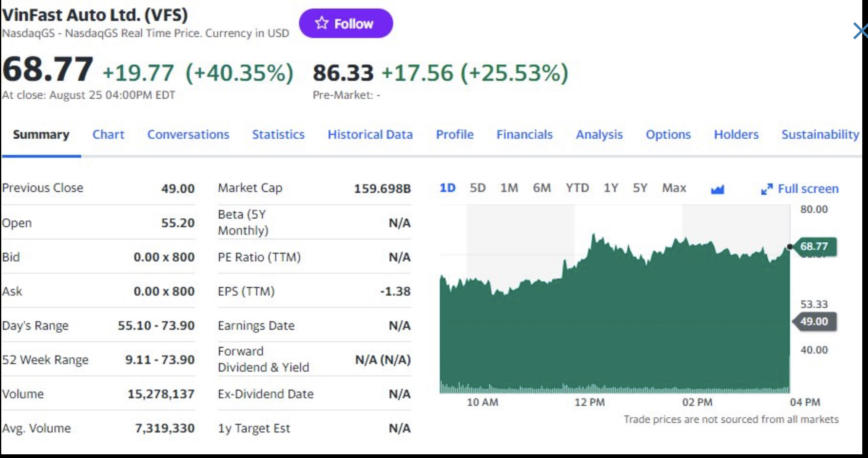Click the Full screen link

point(808,189)
